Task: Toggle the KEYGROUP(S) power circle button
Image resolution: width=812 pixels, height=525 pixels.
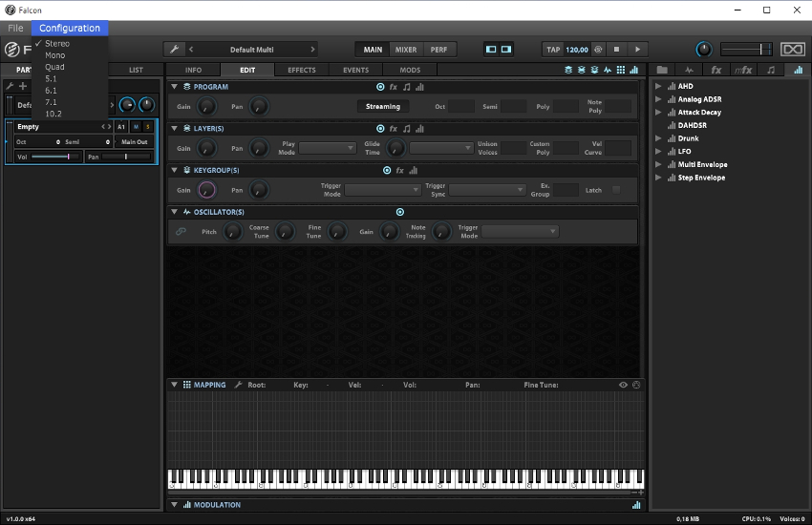Action: coord(387,170)
